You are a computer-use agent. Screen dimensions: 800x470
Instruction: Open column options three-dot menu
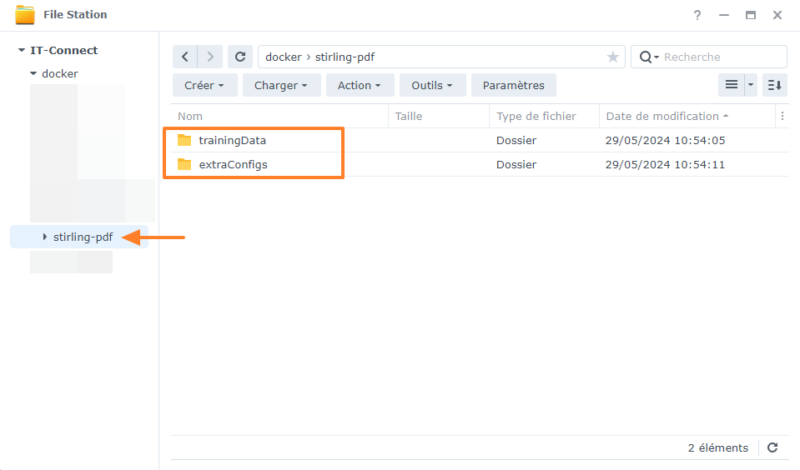(782, 116)
